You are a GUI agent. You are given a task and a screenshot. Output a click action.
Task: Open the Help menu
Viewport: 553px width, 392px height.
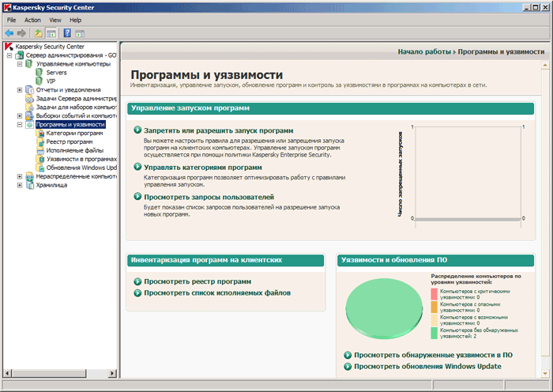coord(76,20)
